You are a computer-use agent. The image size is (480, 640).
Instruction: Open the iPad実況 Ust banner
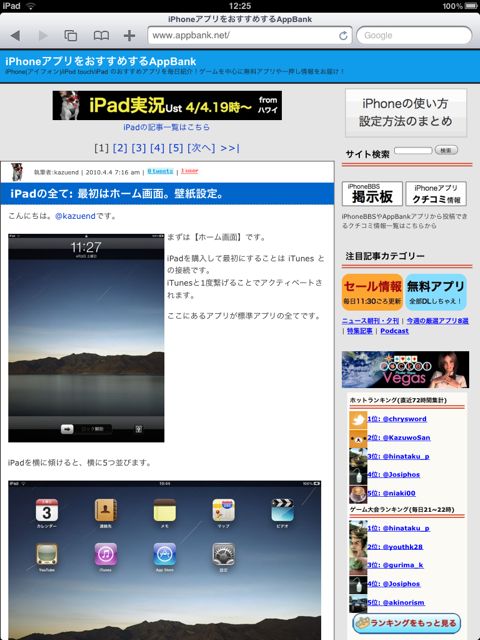click(167, 105)
